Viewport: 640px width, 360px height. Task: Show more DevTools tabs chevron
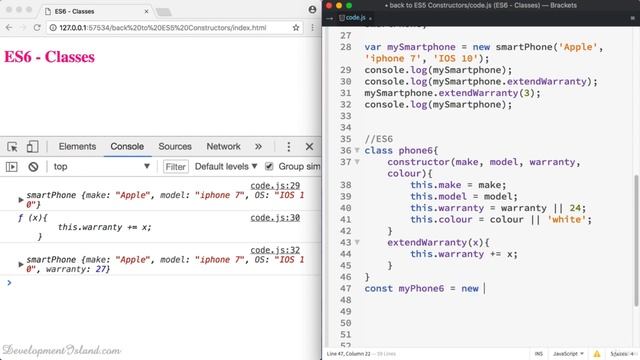tap(258, 147)
